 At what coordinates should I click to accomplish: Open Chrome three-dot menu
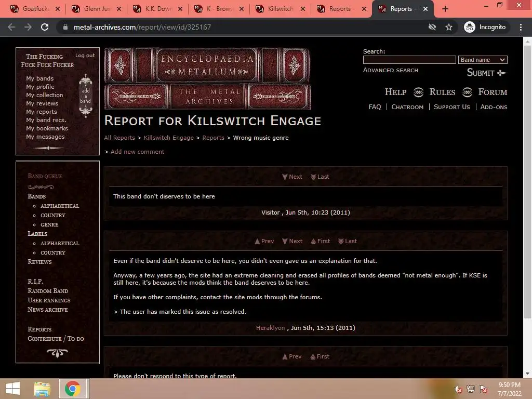[x=521, y=27]
